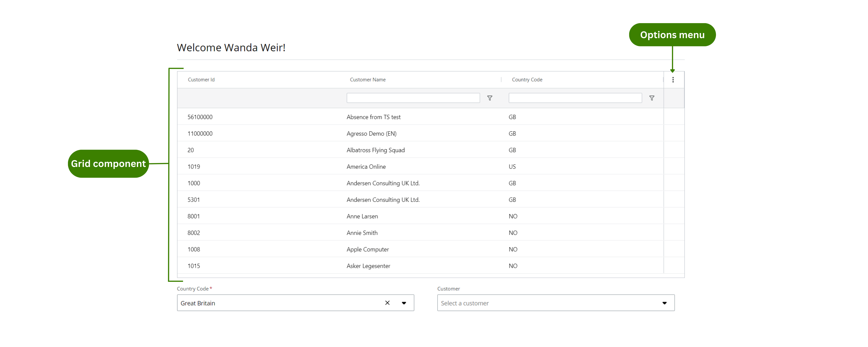
Task: Expand the Country Code dropdown arrow
Action: [x=404, y=303]
